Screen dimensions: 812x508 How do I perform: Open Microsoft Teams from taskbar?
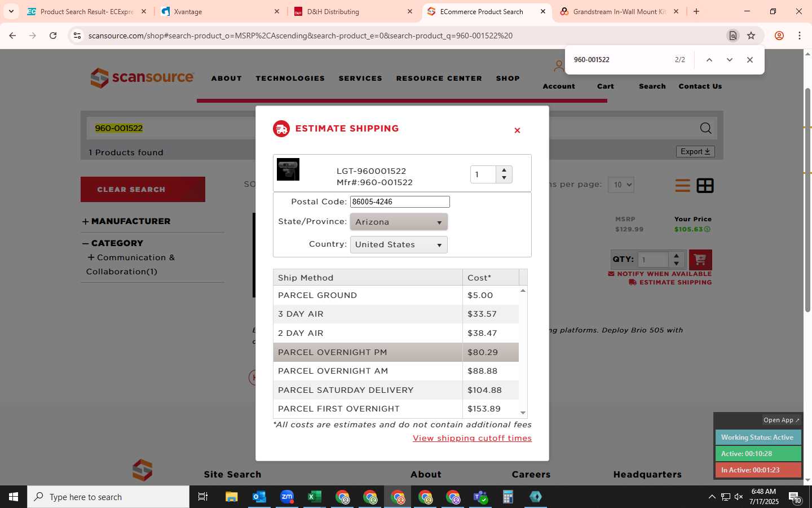point(480,497)
